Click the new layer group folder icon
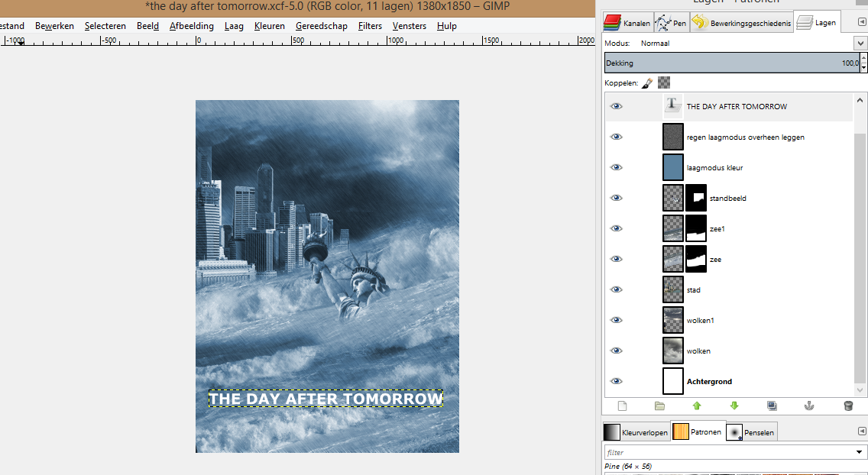The height and width of the screenshot is (475, 868). pyautogui.click(x=659, y=406)
